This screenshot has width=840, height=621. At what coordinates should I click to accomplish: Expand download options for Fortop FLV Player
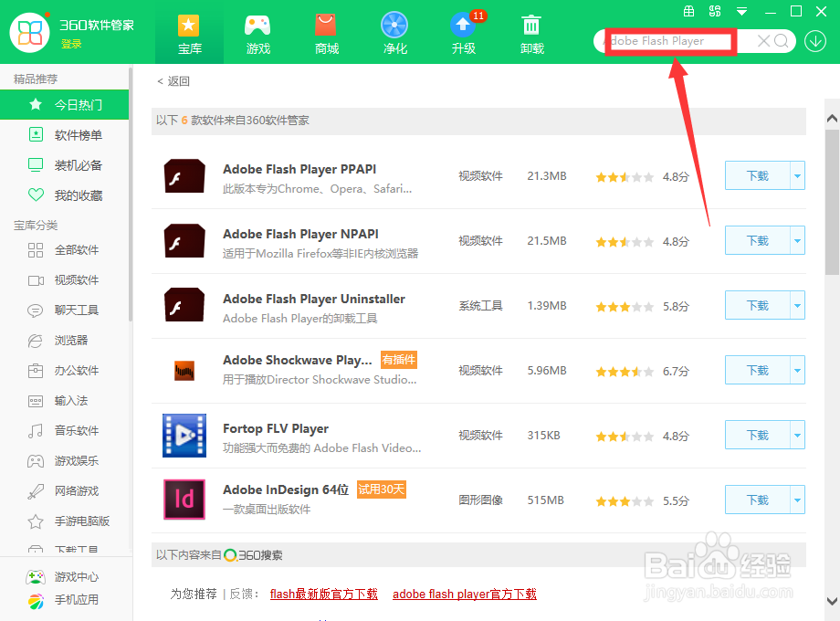coord(798,435)
